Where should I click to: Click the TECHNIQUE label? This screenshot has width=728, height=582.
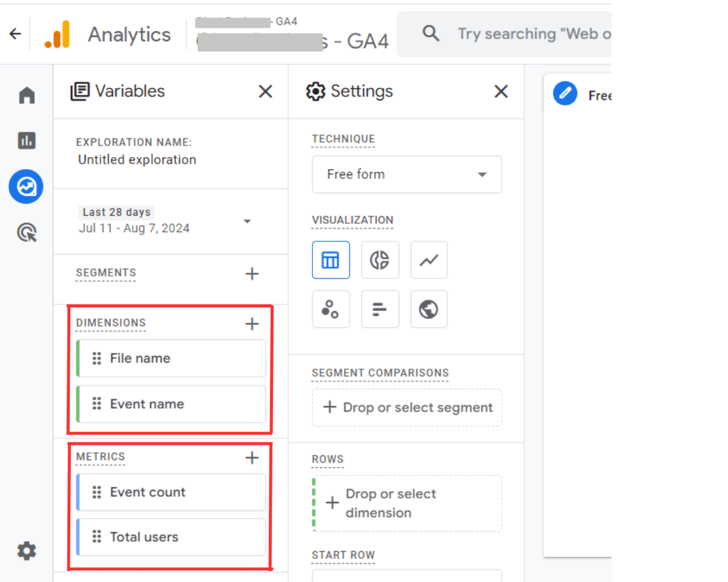pyautogui.click(x=343, y=139)
